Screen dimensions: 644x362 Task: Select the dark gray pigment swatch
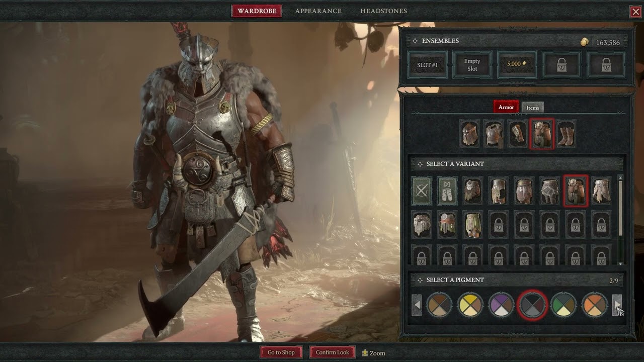(x=532, y=305)
